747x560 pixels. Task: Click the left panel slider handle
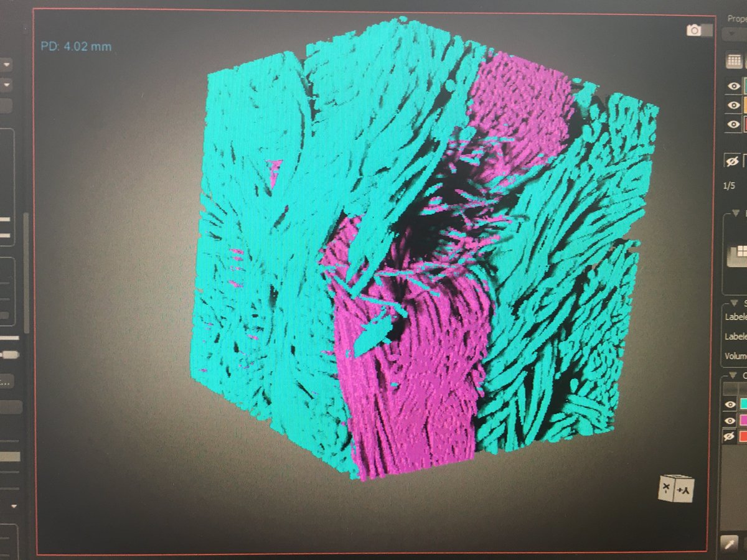tap(9, 355)
